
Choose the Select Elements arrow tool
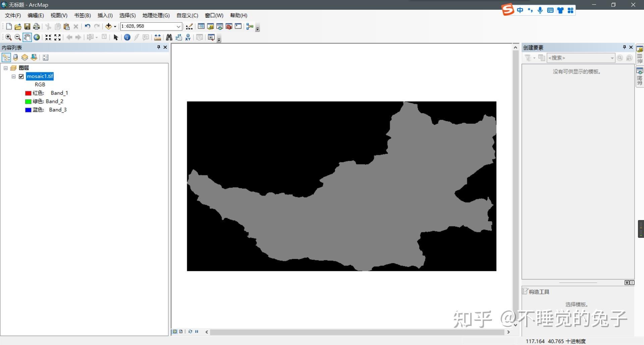click(116, 37)
